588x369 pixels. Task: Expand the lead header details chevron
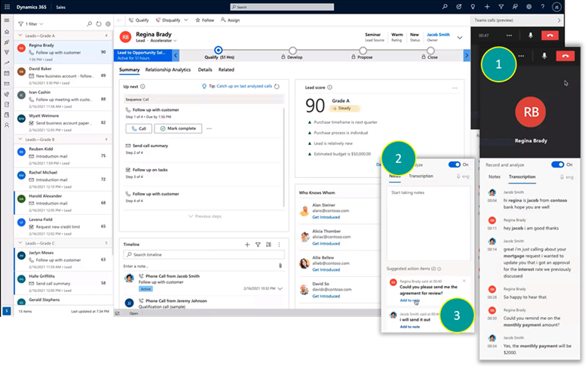(460, 35)
